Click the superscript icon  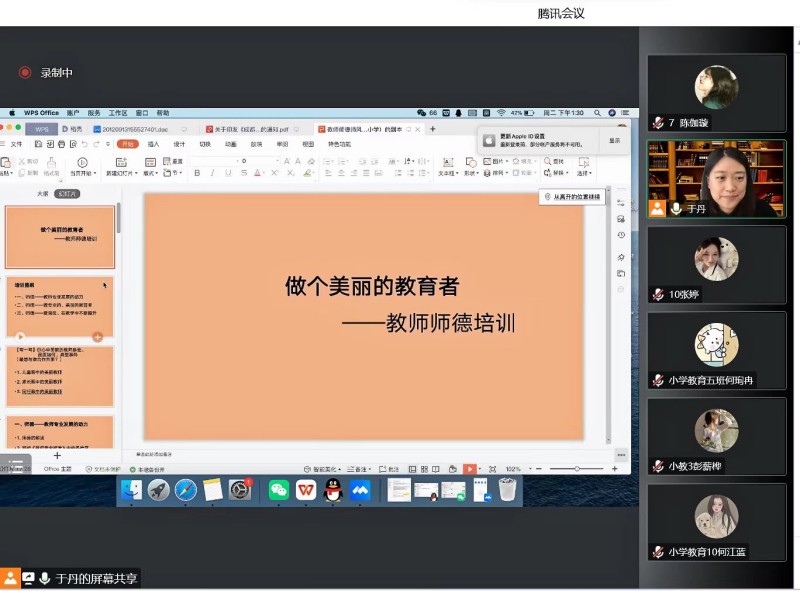pyautogui.click(x=274, y=173)
